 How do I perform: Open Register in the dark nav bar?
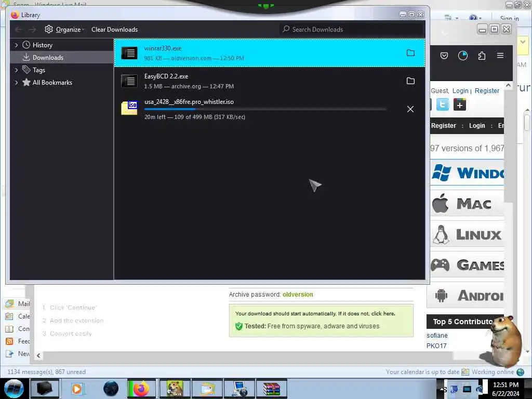tap(444, 126)
